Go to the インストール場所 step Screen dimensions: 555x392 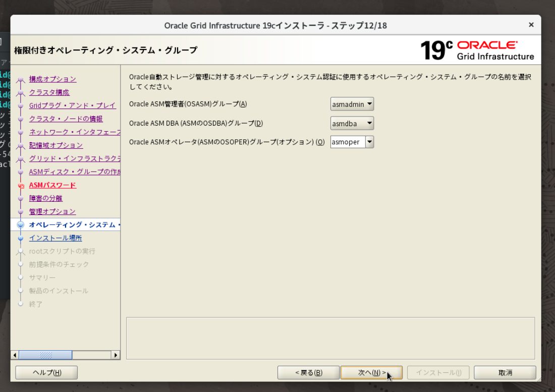point(55,238)
